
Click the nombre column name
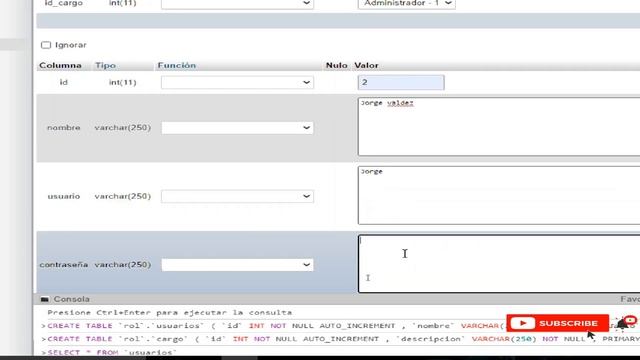[64, 128]
